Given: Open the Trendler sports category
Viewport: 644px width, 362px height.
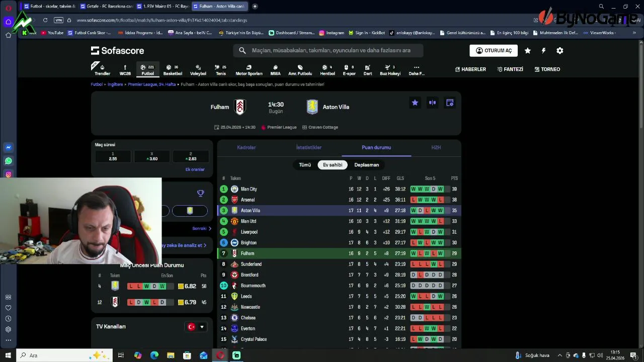Looking at the screenshot, I should [102, 70].
